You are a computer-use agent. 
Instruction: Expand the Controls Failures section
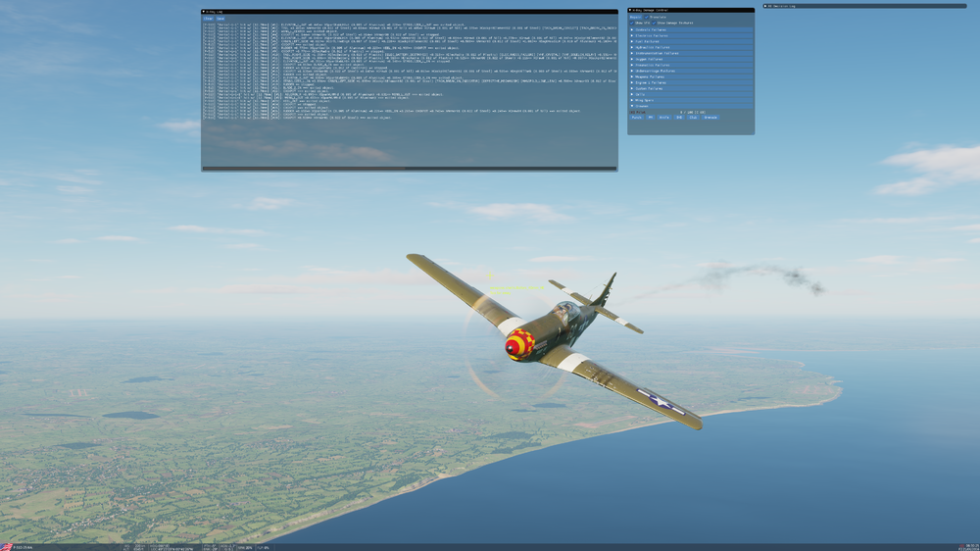click(x=691, y=30)
